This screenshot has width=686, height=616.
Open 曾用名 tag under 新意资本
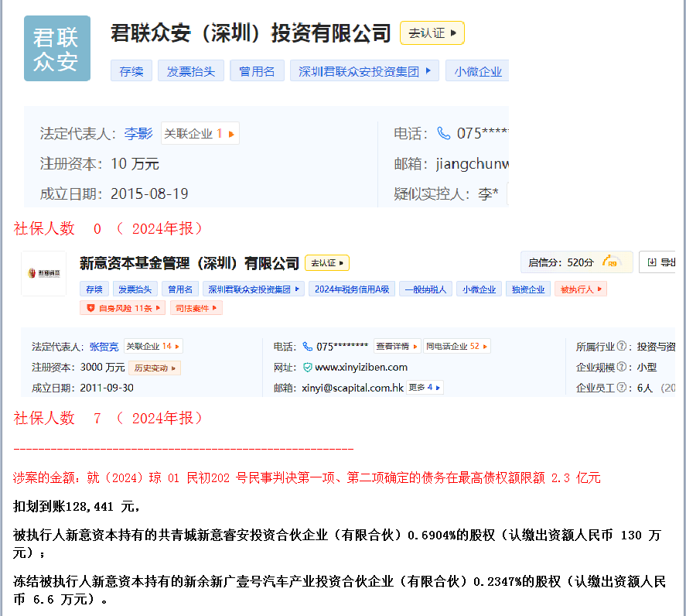point(179,289)
